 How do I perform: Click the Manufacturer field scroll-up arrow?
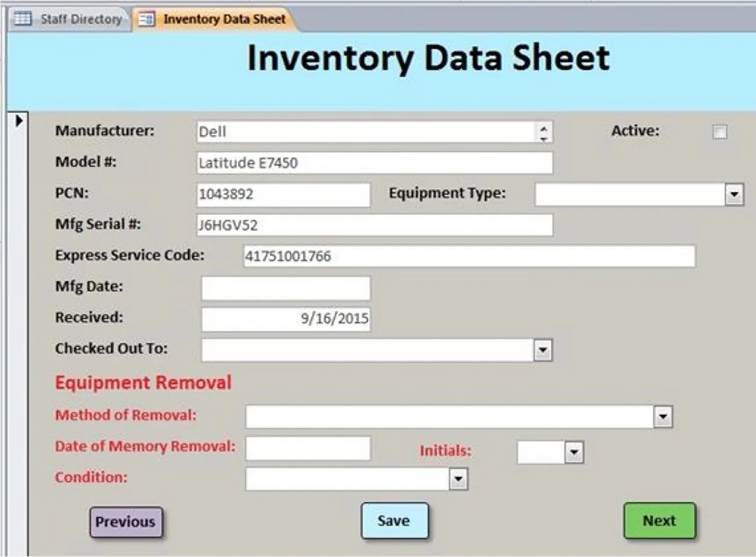pos(543,127)
